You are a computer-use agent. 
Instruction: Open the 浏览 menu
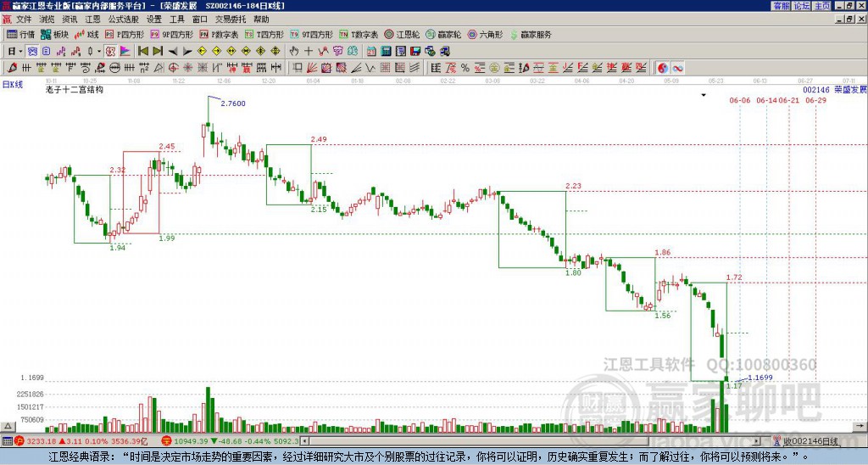click(47, 20)
